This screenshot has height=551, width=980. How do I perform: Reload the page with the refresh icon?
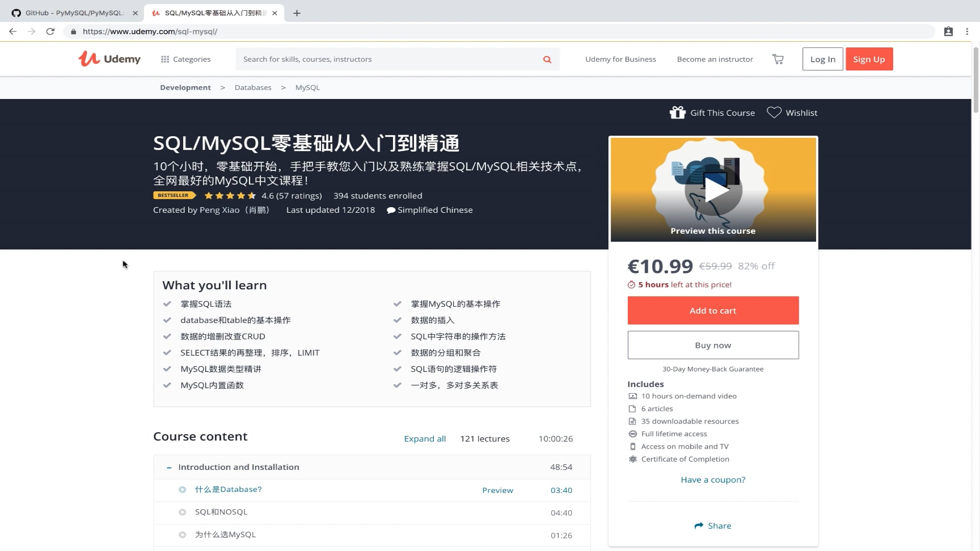[50, 31]
